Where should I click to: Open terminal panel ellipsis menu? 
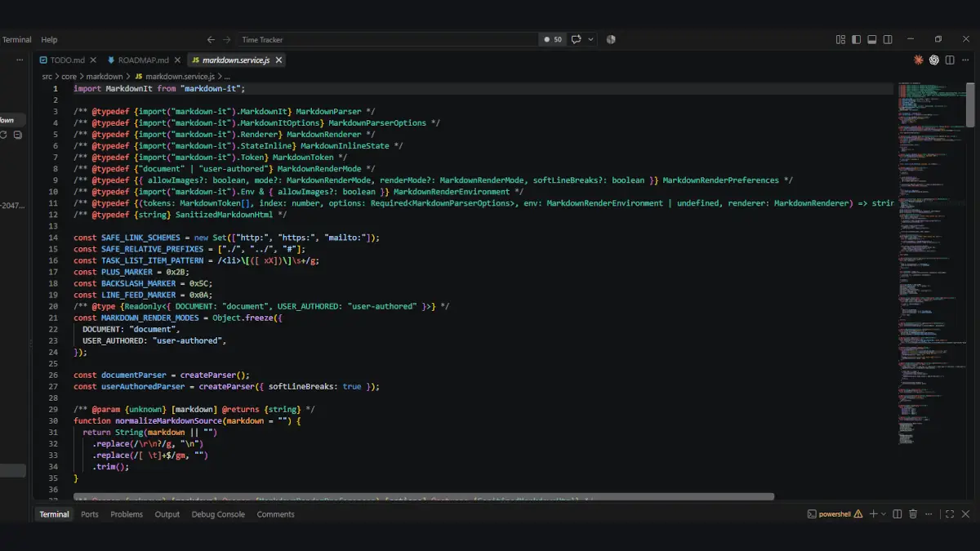[929, 514]
